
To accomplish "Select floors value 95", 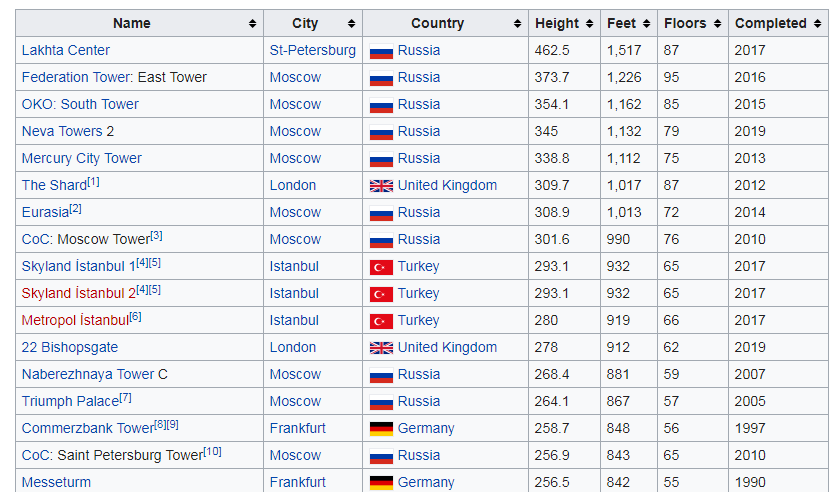I will point(672,78).
